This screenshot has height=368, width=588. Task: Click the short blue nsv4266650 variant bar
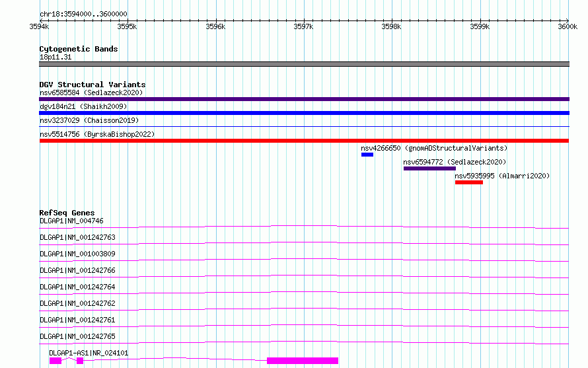[367, 155]
